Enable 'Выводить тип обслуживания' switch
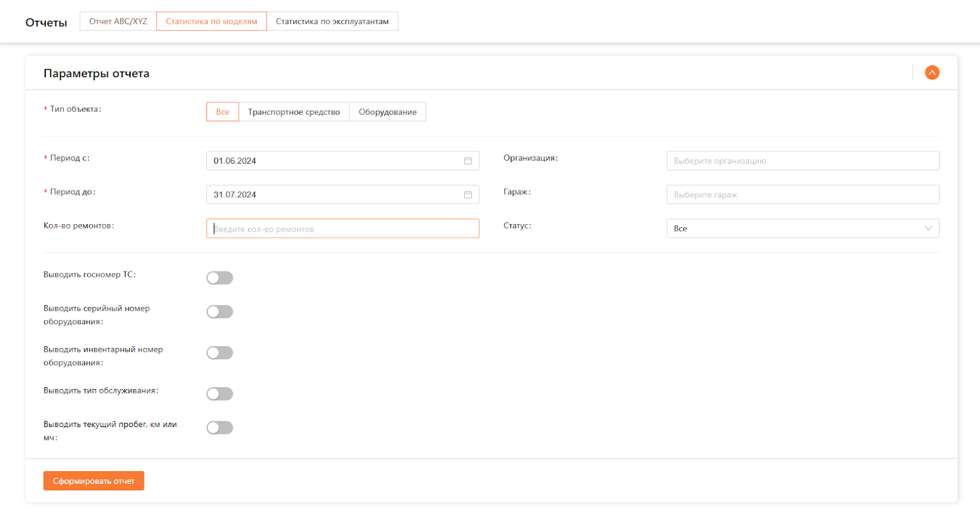Image resolution: width=980 pixels, height=511 pixels. tap(220, 394)
